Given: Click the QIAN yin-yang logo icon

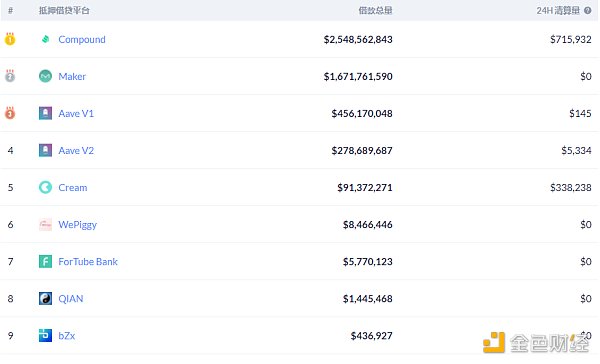Looking at the screenshot, I should click(46, 299).
